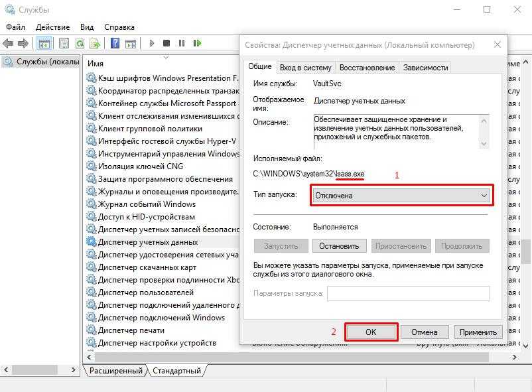This screenshot has height=392, width=532.
Task: Select the Расширенный view tab
Action: 115,371
